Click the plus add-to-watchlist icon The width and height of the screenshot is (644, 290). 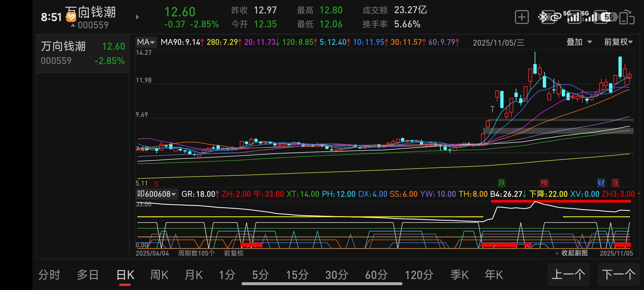point(522,17)
